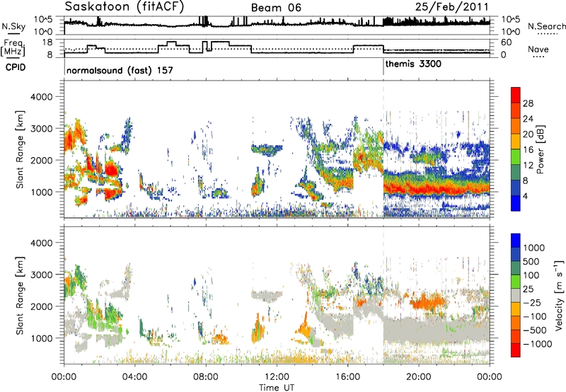Click the "2000" tick of the velocity panel
This screenshot has height=392, width=566.
tap(41, 306)
